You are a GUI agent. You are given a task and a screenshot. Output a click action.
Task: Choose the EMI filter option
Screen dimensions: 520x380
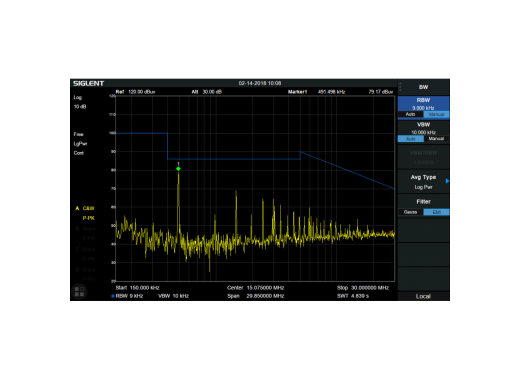coord(436,212)
